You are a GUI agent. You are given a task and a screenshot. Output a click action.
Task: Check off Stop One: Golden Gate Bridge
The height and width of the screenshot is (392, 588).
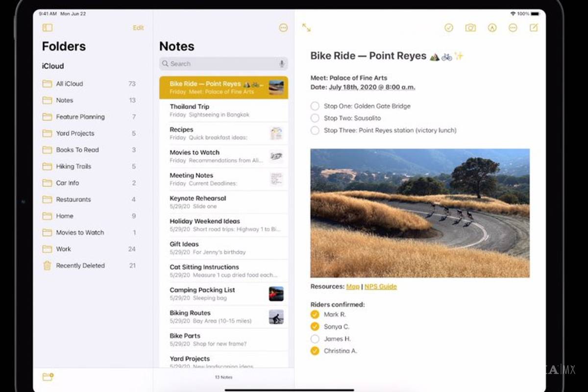(x=315, y=106)
